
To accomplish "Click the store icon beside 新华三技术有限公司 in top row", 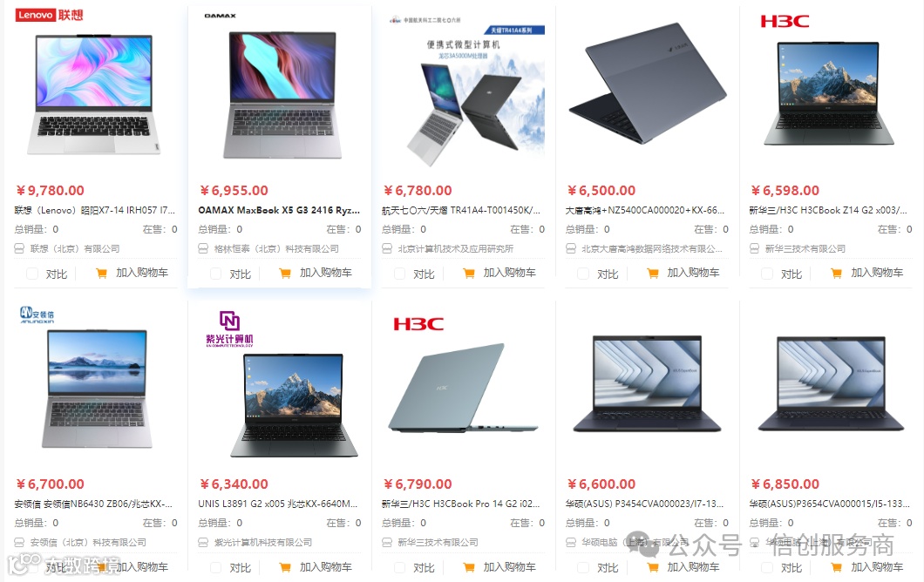I will (x=754, y=248).
